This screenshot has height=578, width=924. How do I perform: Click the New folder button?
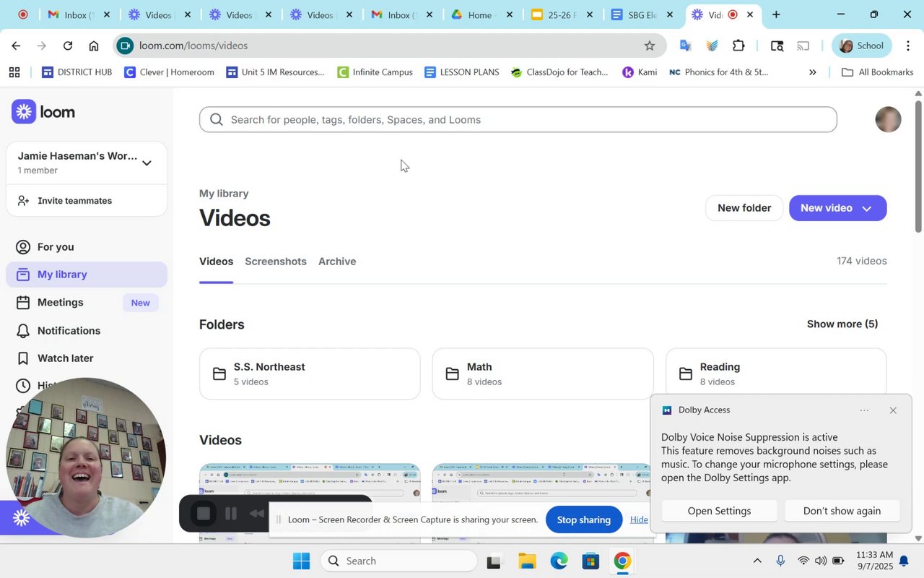744,208
